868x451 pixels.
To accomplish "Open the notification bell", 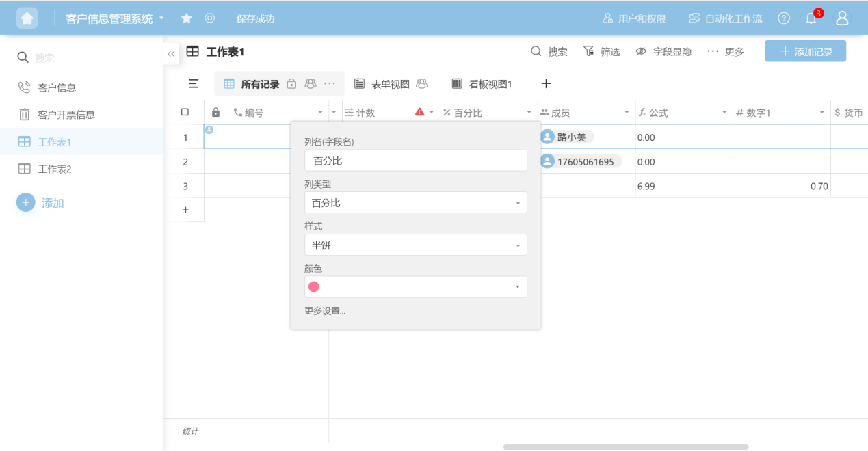I will (x=811, y=18).
